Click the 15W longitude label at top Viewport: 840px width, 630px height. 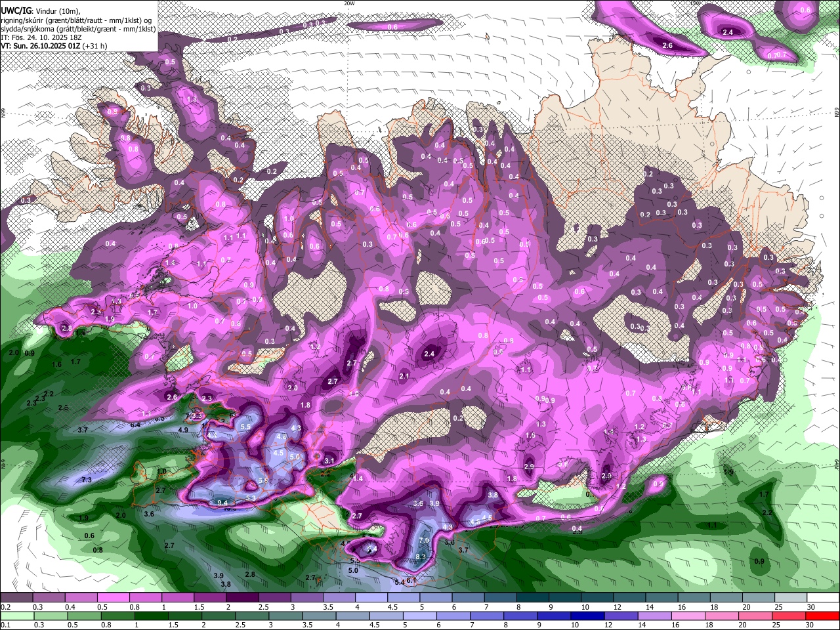point(696,3)
